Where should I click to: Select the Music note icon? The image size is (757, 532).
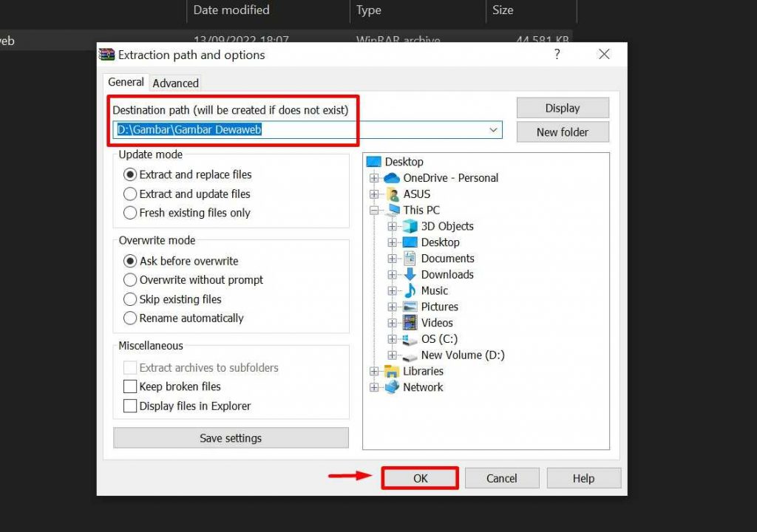(410, 291)
